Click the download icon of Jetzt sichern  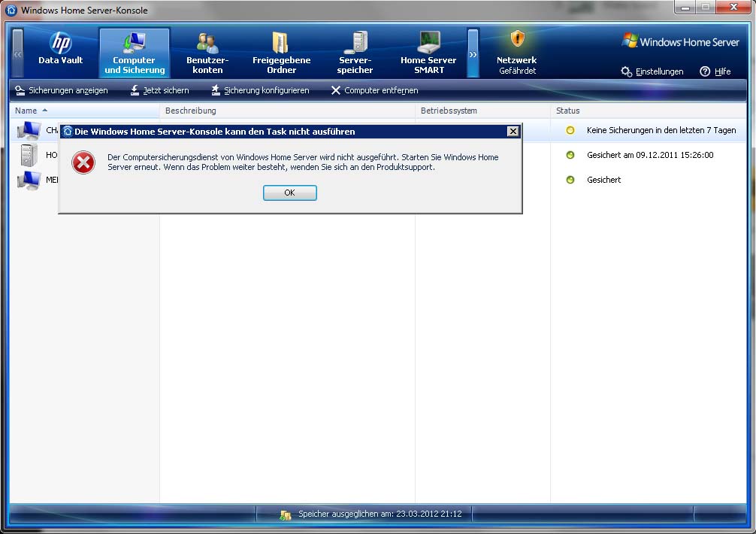pyautogui.click(x=135, y=90)
